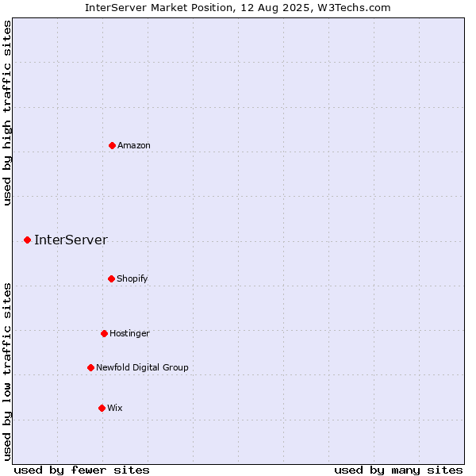Image resolution: width=476 pixels, height=476 pixels.
Task: Click the InterServer red data point
Action: point(27,240)
